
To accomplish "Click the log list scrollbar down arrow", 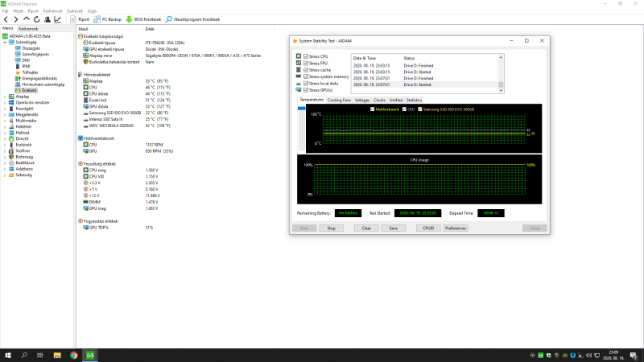I will click(x=501, y=91).
